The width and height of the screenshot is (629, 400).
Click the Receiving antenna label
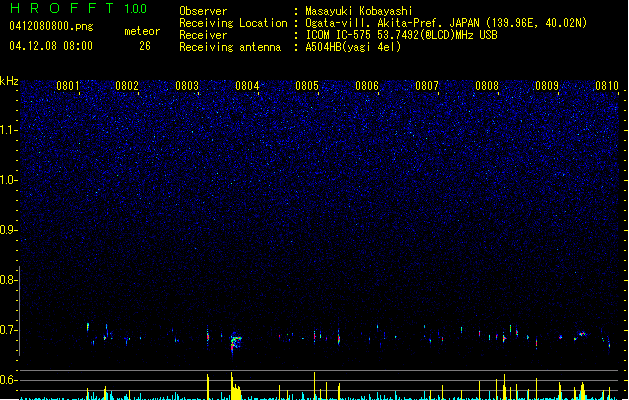click(230, 47)
